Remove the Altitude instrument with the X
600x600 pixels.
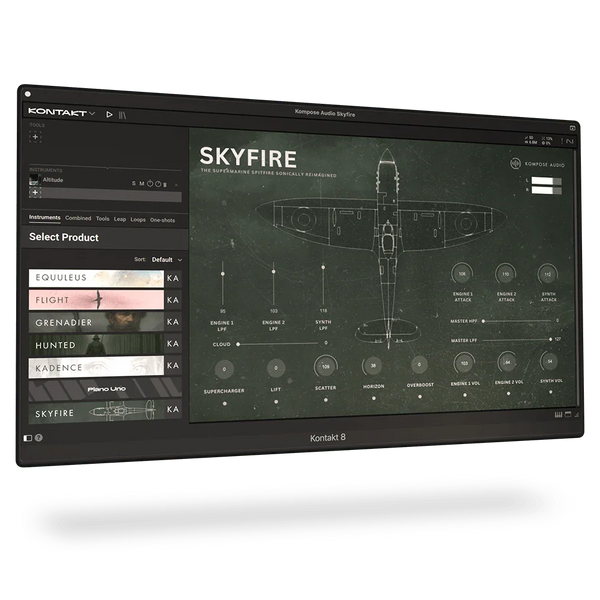[176, 185]
